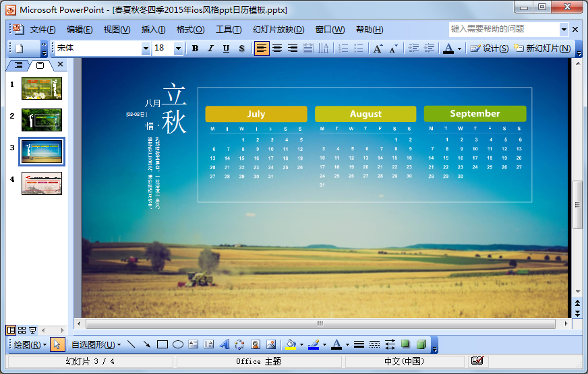Select the Rectangle drawing tool
Image resolution: width=588 pixels, height=374 pixels.
coord(163,344)
